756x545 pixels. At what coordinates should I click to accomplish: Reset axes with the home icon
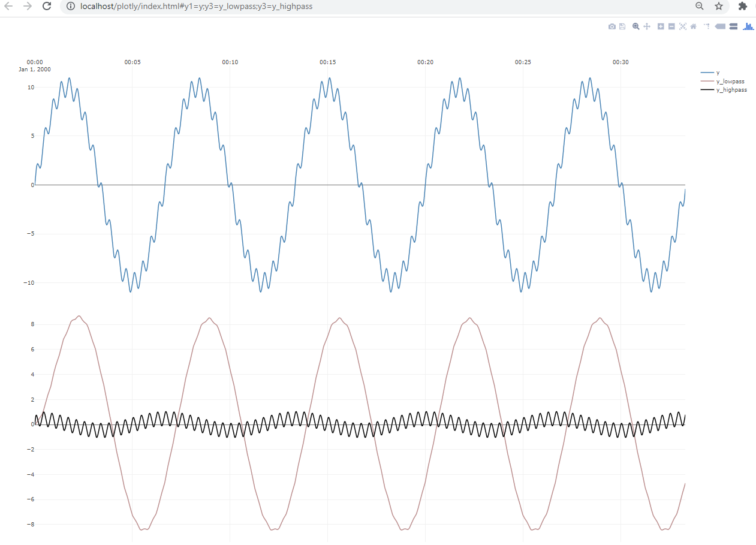693,26
